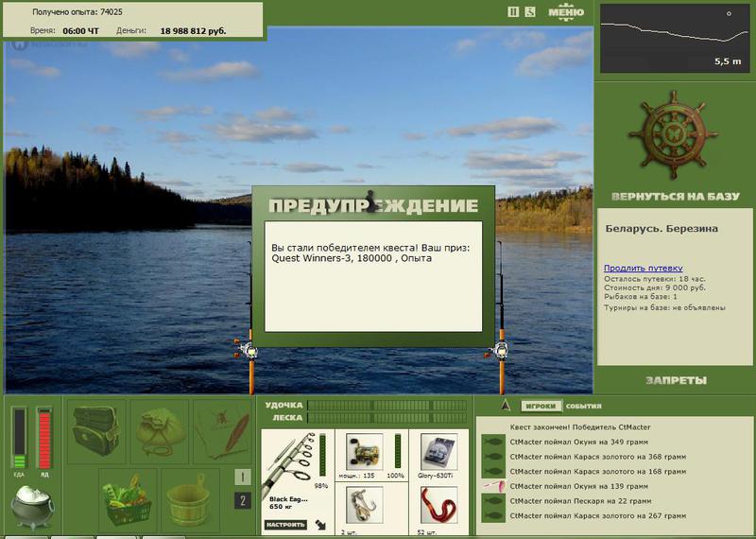
Task: Click the S icon next to pause
Action: coord(530,11)
